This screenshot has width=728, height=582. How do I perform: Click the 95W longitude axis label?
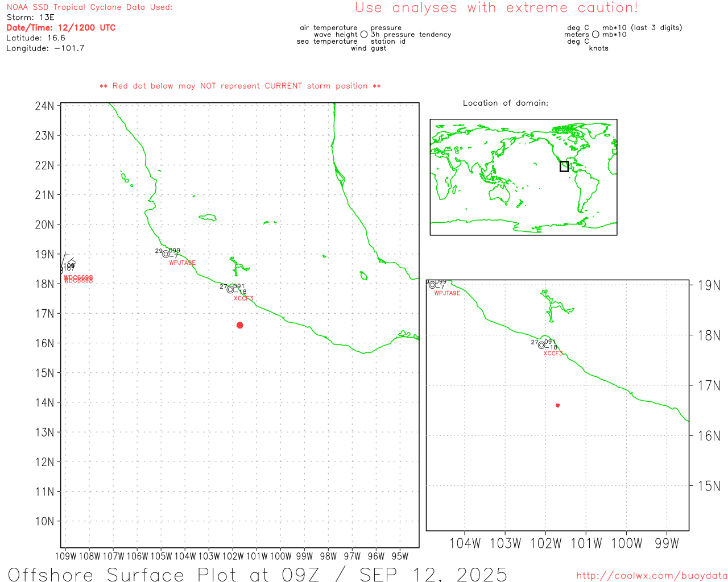coord(400,556)
